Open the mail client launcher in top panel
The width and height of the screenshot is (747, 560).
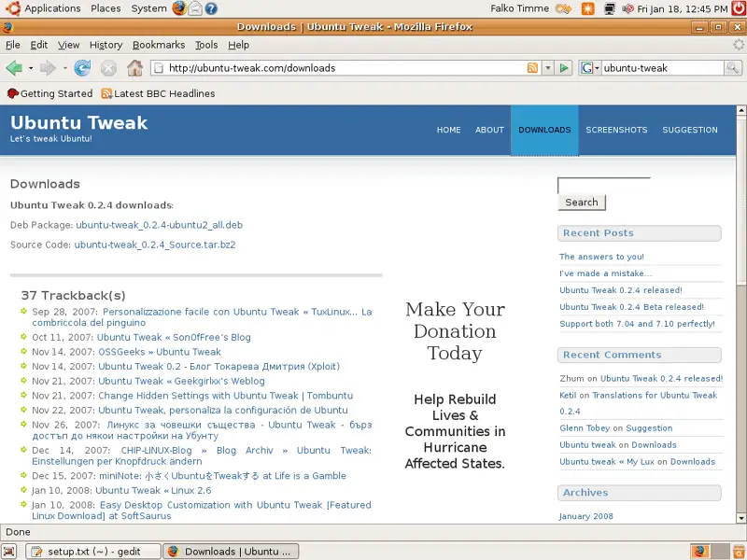(x=195, y=8)
